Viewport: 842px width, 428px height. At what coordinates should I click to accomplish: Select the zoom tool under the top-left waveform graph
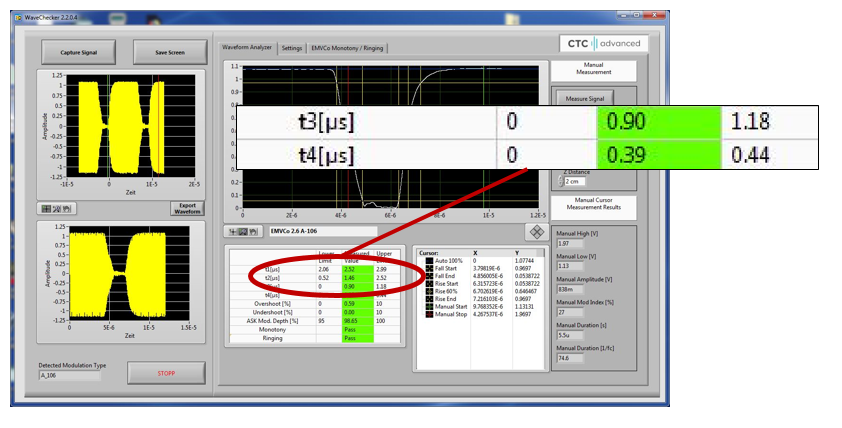56,208
